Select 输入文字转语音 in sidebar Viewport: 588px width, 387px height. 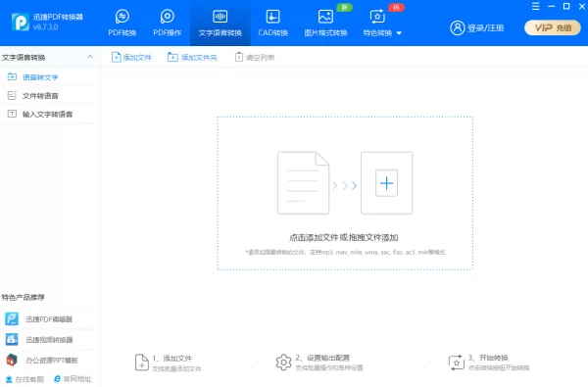50,114
